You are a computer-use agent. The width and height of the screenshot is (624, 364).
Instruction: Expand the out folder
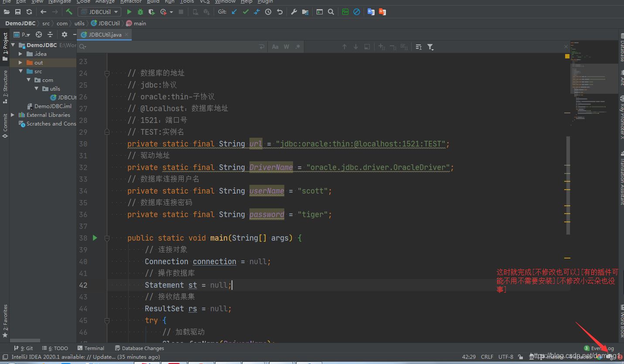(20, 63)
